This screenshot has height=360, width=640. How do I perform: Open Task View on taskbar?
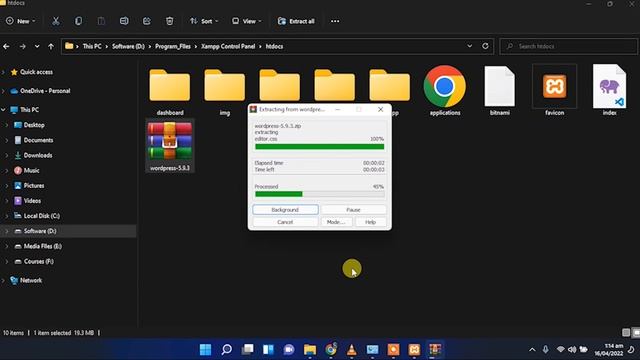pos(247,349)
